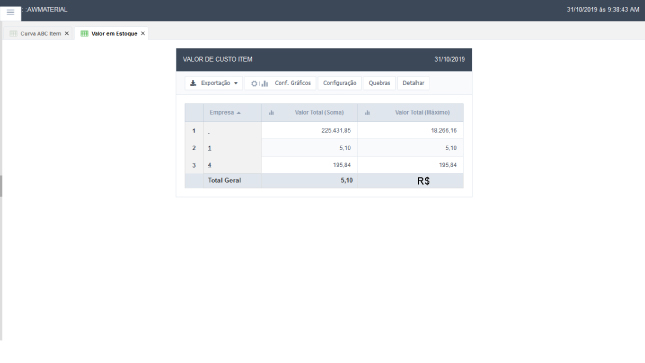The width and height of the screenshot is (645, 363).
Task: Select the cell with value 18.266,16
Action: click(x=411, y=130)
